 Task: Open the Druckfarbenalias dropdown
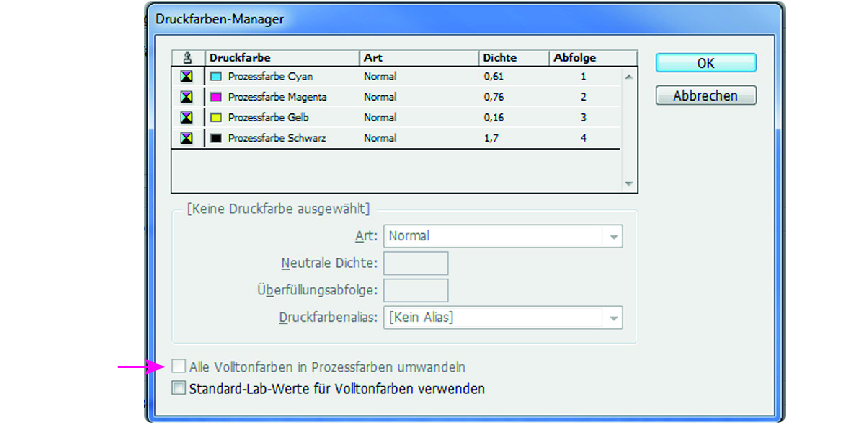[x=503, y=318]
